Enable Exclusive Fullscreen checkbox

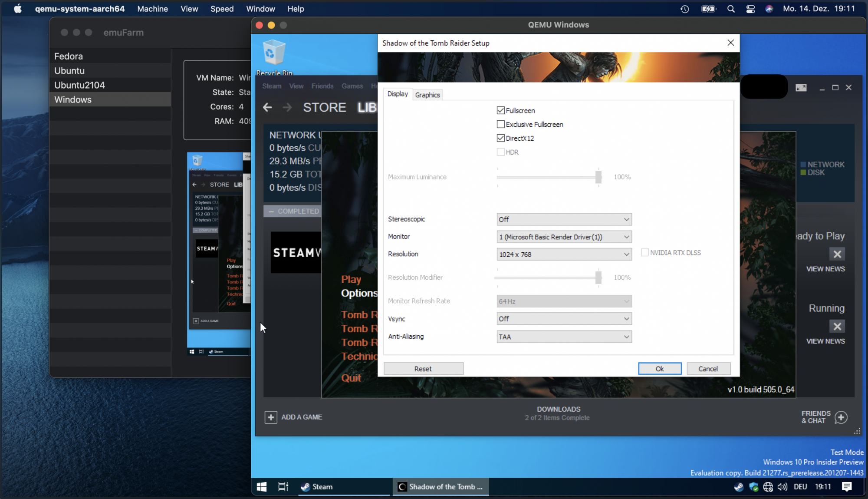pyautogui.click(x=501, y=124)
